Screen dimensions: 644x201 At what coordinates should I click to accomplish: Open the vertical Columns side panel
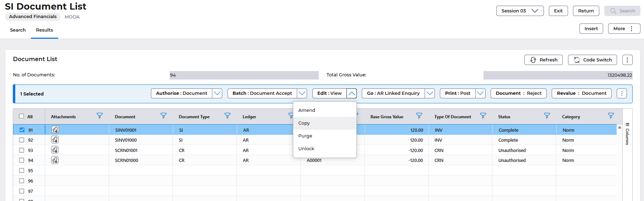click(x=627, y=134)
